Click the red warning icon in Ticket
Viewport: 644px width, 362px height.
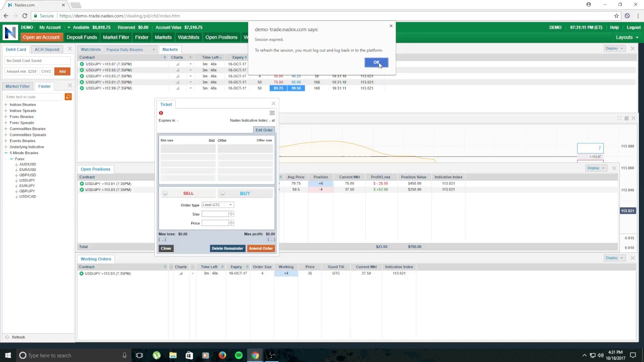click(x=161, y=113)
